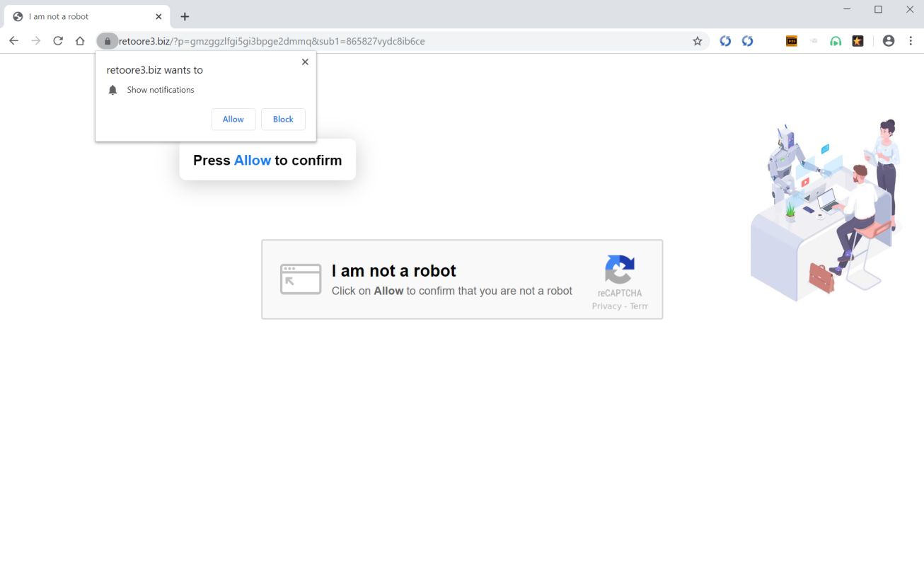Click the faded gray extension icon
The height and width of the screenshot is (585, 924).
[x=814, y=41]
